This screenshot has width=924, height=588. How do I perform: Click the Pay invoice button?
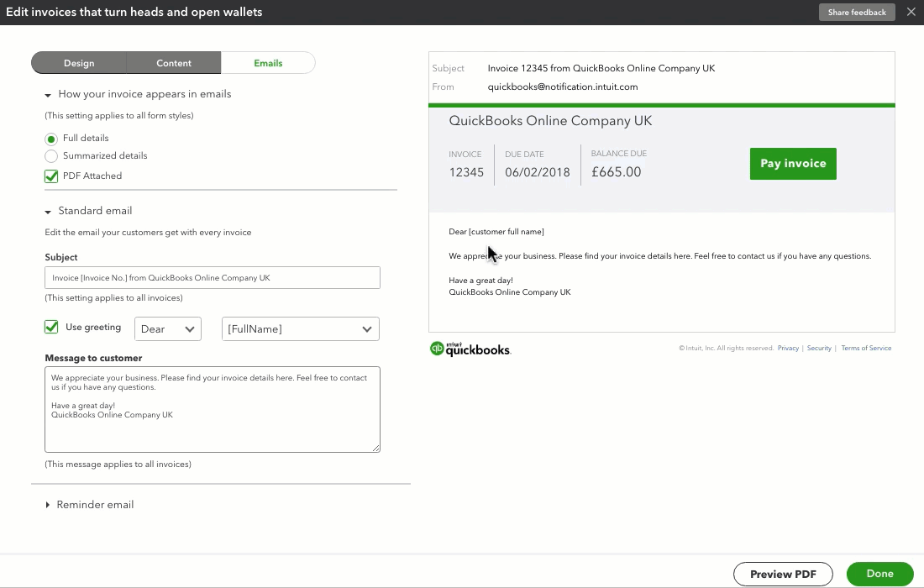[x=792, y=164]
